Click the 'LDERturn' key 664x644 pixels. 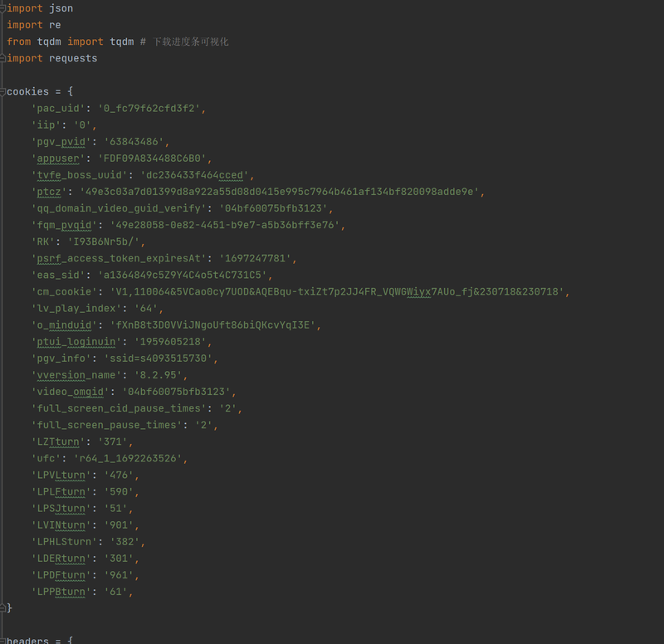[x=61, y=559]
